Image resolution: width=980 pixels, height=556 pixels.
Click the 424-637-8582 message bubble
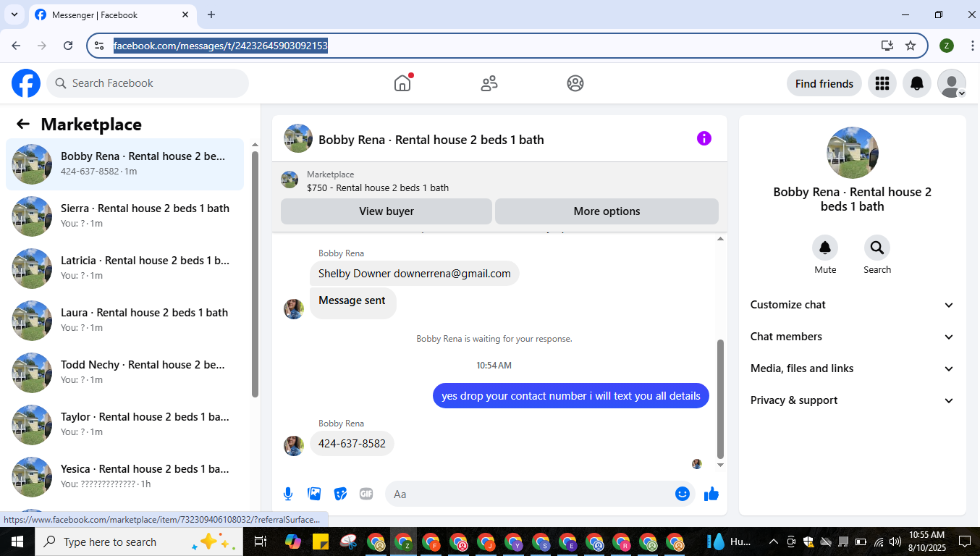[352, 443]
